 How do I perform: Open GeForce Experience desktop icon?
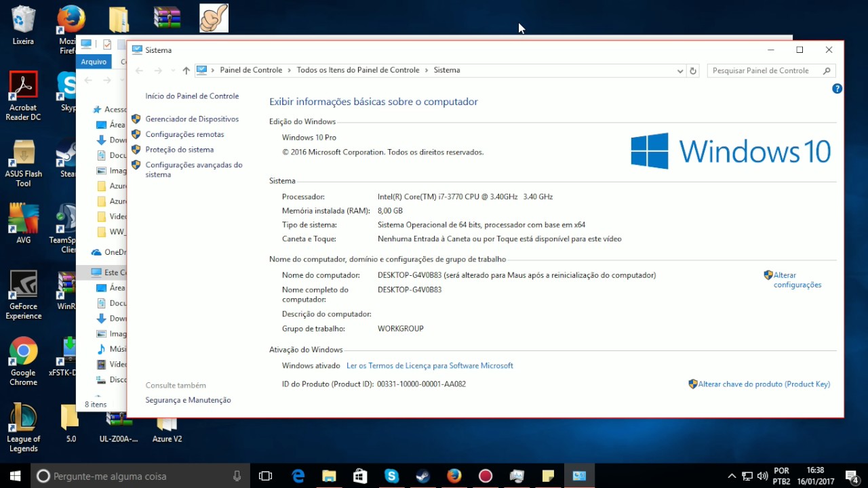pyautogui.click(x=23, y=296)
